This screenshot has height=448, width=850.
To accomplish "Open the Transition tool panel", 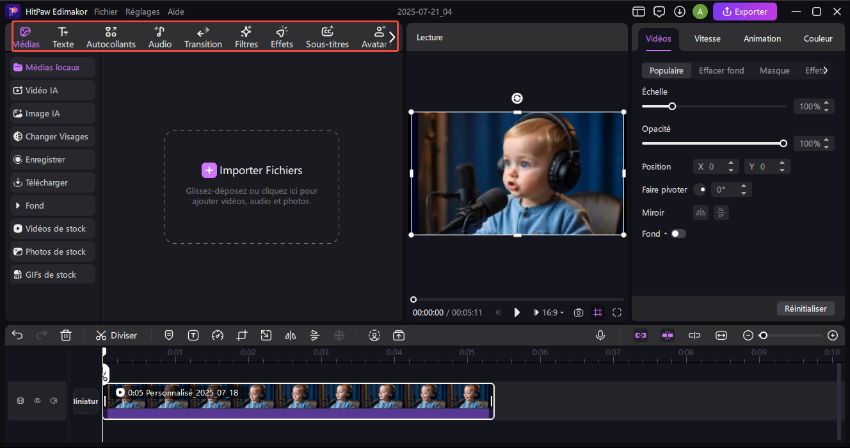I will 203,37.
